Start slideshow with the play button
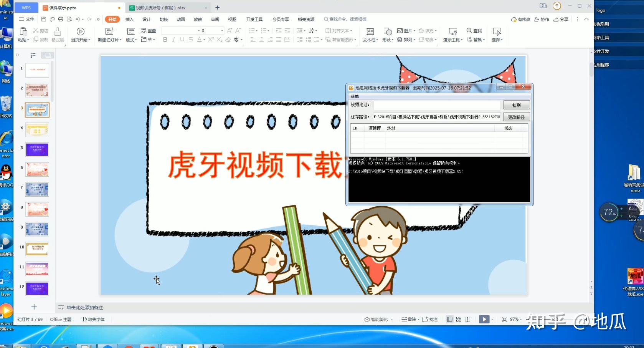The width and height of the screenshot is (644, 348). click(484, 319)
